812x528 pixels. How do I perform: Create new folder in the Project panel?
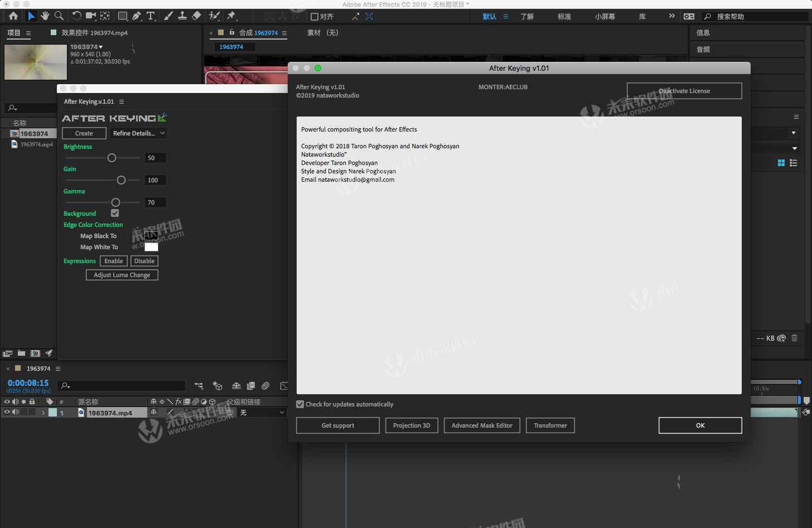coord(21,353)
